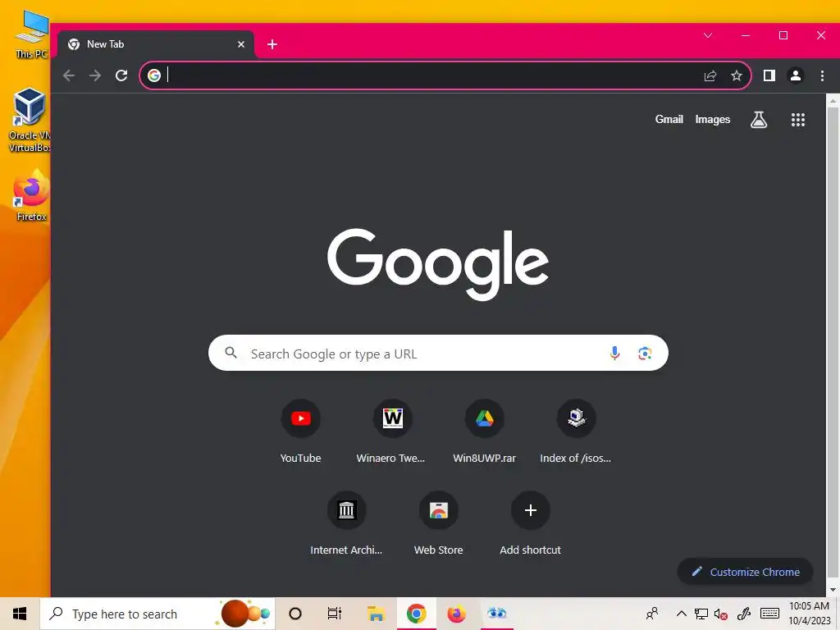Open the People icon in the taskbar
Viewport: 840px width, 630px height.
point(652,614)
